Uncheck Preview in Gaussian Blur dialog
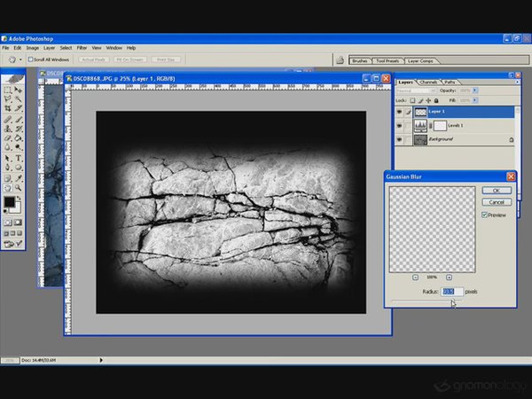Viewport: 532px width, 399px height. point(484,215)
